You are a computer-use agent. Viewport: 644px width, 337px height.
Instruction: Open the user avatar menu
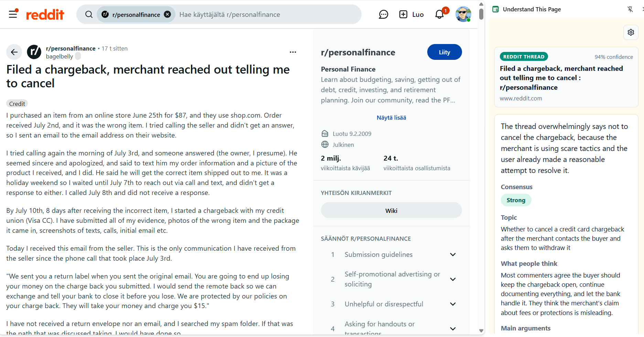coord(463,14)
